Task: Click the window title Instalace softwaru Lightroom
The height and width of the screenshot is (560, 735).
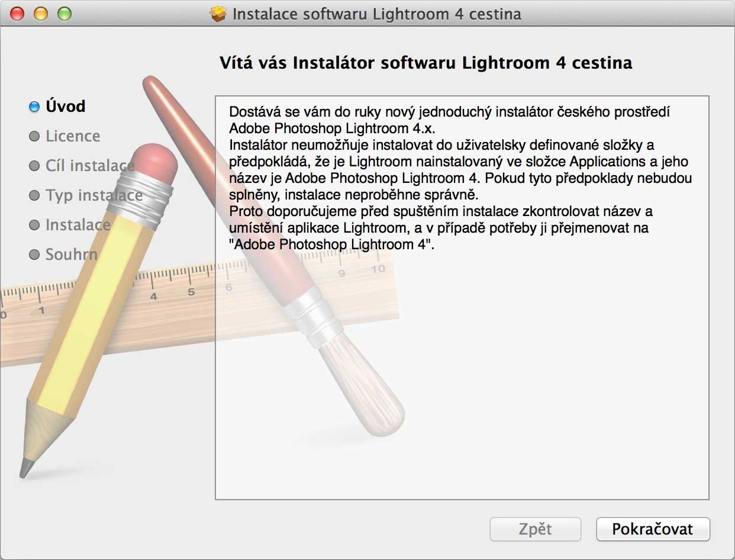Action: click(x=377, y=14)
